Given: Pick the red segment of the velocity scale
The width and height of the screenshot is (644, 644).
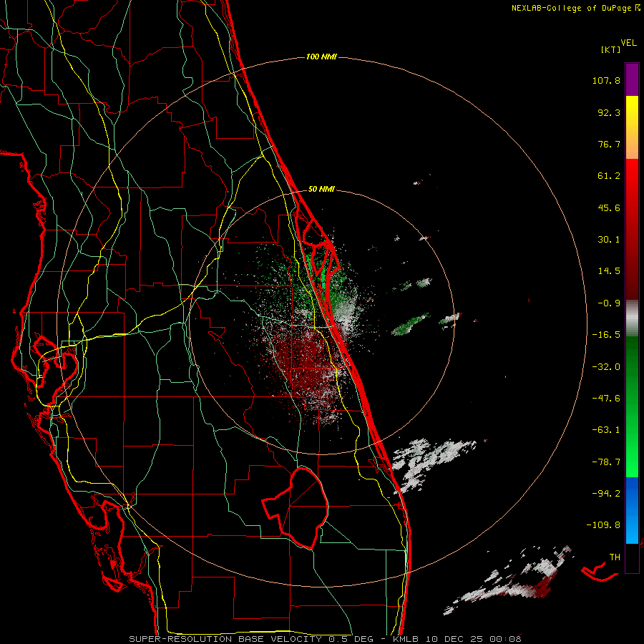Looking at the screenshot, I should 632,229.
